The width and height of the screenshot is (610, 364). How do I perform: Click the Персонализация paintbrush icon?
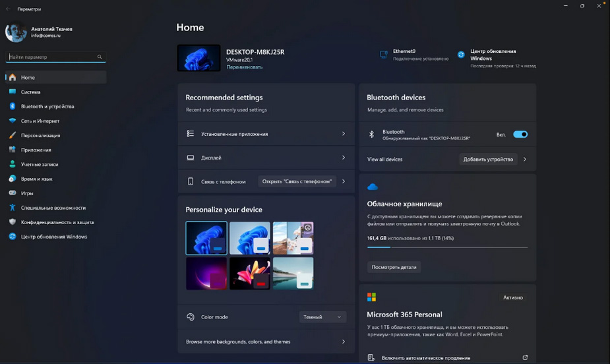coord(13,135)
